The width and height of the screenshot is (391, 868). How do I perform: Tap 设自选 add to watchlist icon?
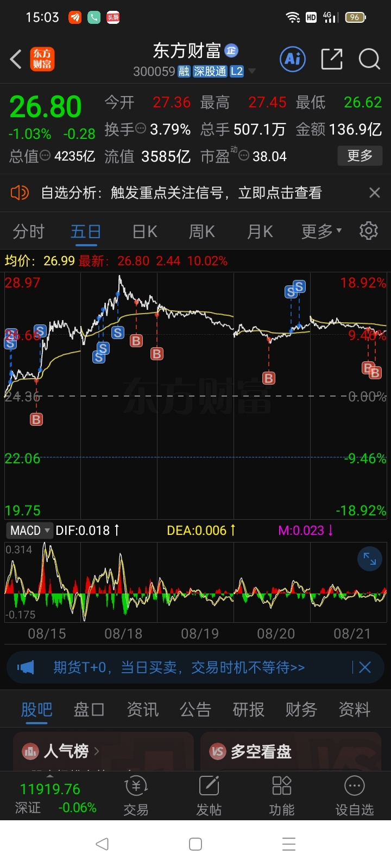click(x=355, y=796)
